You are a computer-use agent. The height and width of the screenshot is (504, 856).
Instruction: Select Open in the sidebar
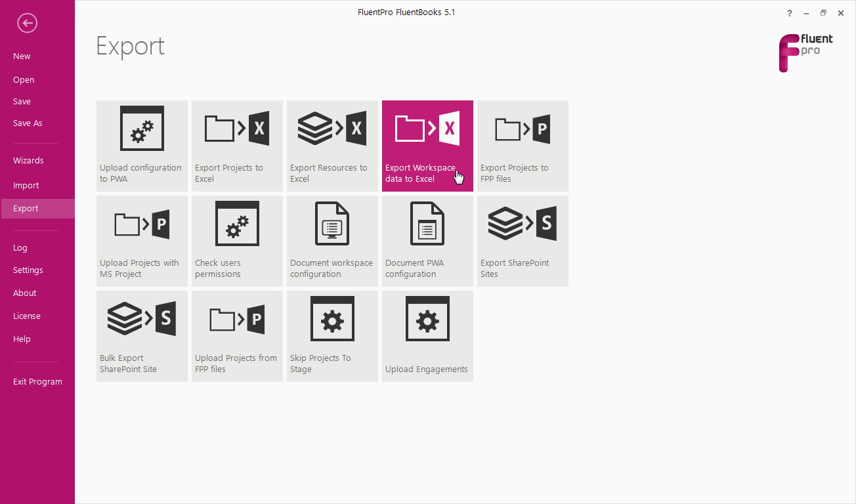tap(24, 80)
